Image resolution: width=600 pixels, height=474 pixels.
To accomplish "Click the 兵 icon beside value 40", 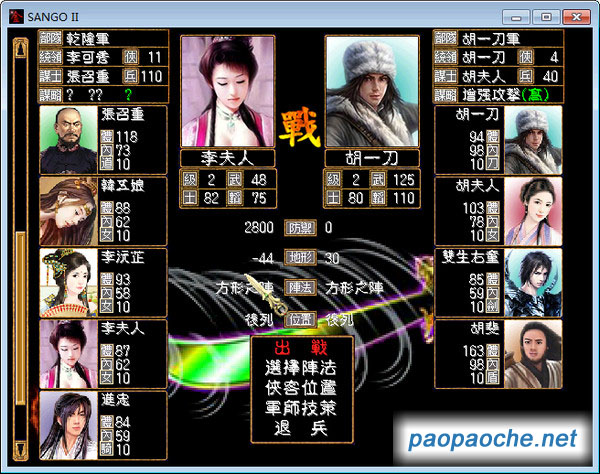I will [525, 76].
